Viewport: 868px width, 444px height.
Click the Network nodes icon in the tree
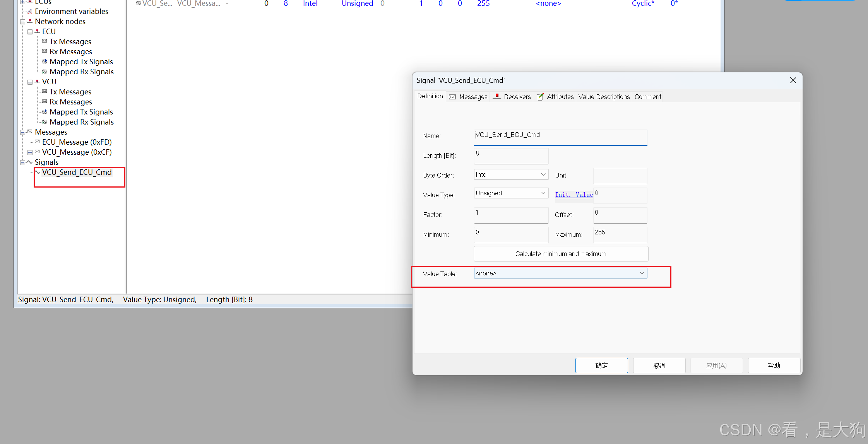30,22
